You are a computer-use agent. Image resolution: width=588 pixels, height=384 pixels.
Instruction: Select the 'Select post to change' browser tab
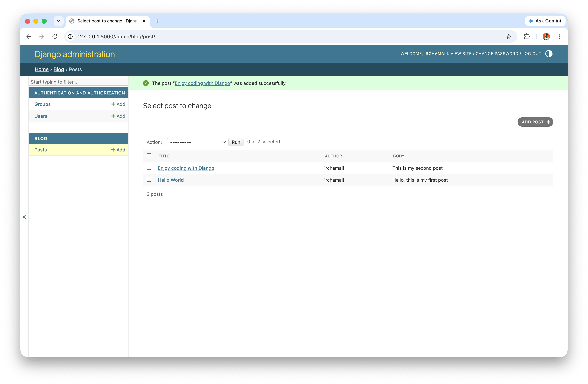(x=108, y=21)
